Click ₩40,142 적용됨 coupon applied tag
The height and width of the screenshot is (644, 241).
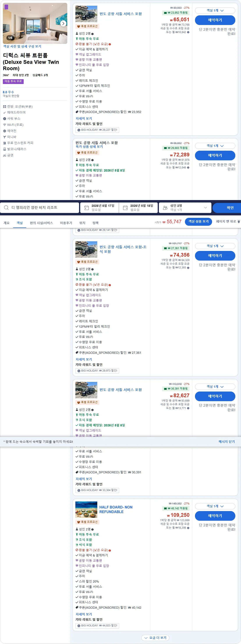point(175,508)
